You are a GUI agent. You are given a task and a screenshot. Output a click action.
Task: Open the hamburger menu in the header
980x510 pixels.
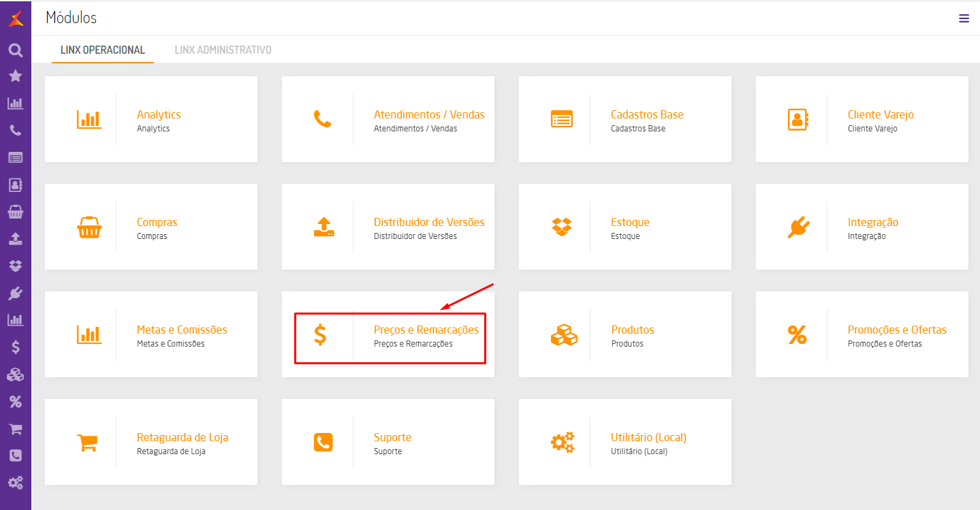tap(964, 18)
